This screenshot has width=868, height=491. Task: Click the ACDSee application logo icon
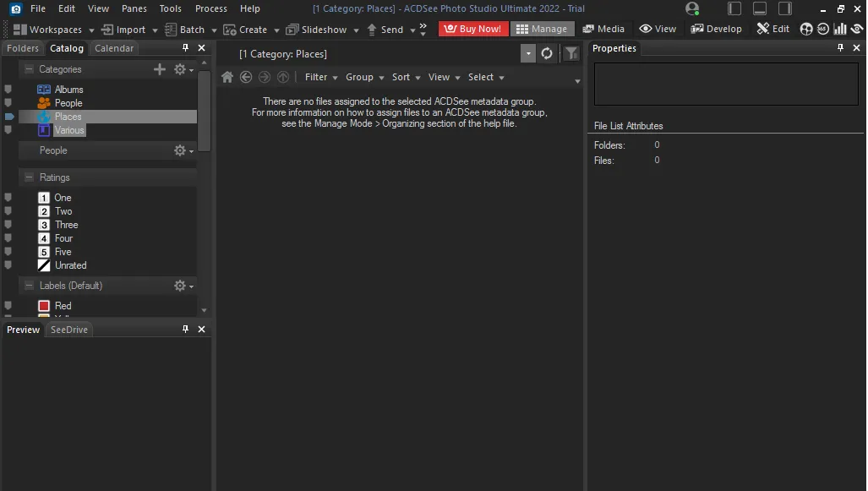click(16, 8)
